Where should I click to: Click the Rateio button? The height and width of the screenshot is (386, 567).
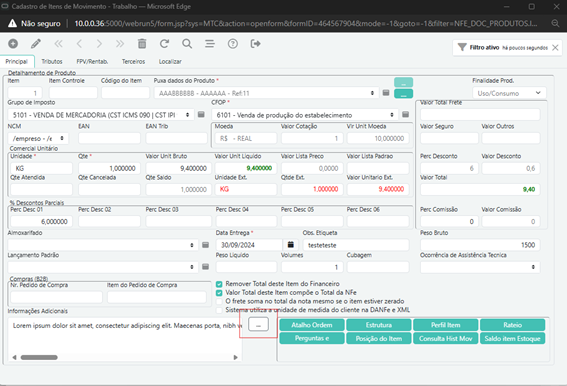512,325
